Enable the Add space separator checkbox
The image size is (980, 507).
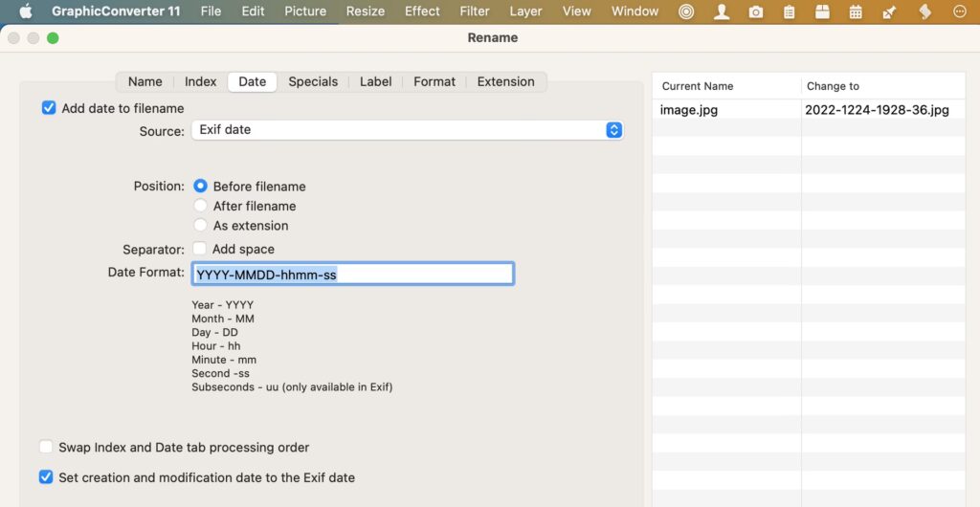200,249
